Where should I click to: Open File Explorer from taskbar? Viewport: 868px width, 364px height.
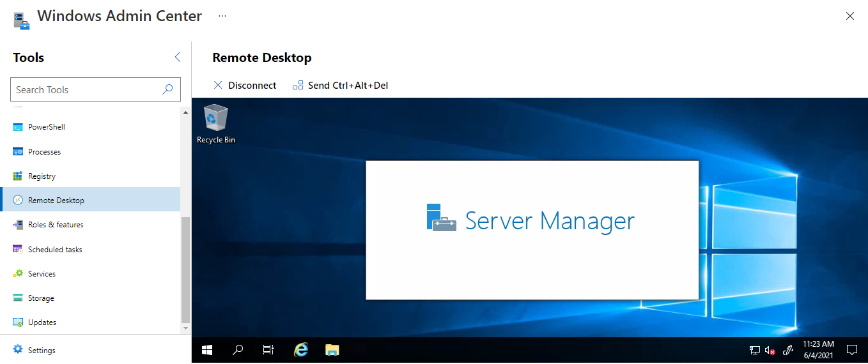[332, 350]
